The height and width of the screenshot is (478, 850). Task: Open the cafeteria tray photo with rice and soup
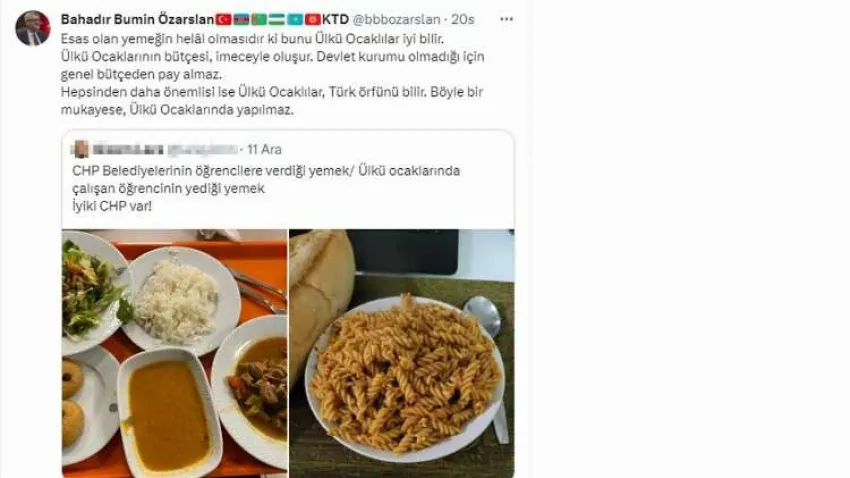175,353
